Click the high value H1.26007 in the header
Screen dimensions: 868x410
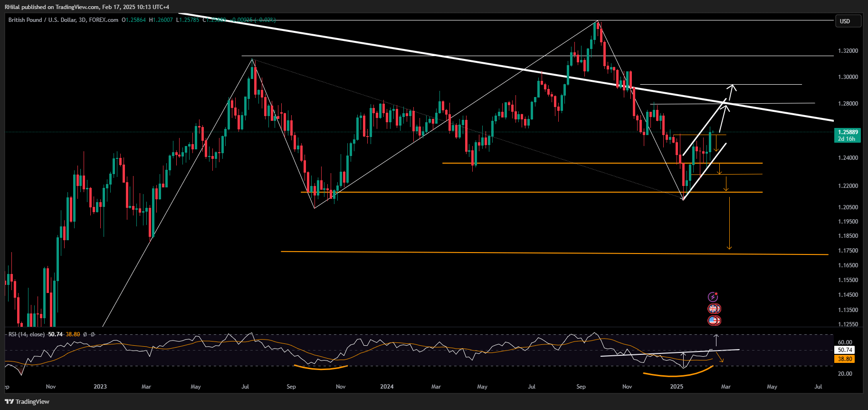(161, 20)
